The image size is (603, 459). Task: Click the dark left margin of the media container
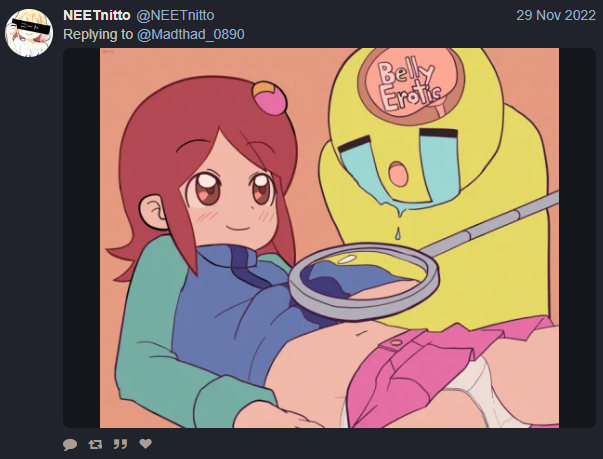click(82, 238)
